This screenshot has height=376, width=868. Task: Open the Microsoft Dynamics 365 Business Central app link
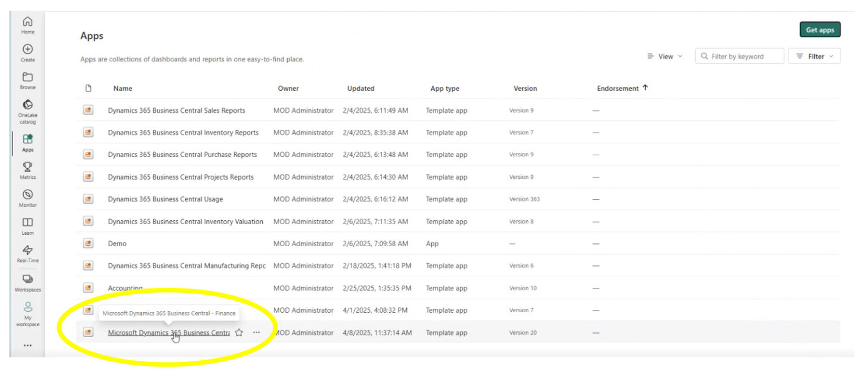[x=169, y=333]
